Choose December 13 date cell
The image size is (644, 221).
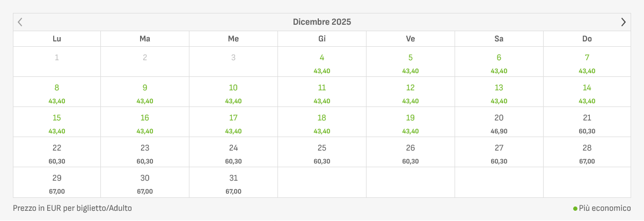coord(499,92)
